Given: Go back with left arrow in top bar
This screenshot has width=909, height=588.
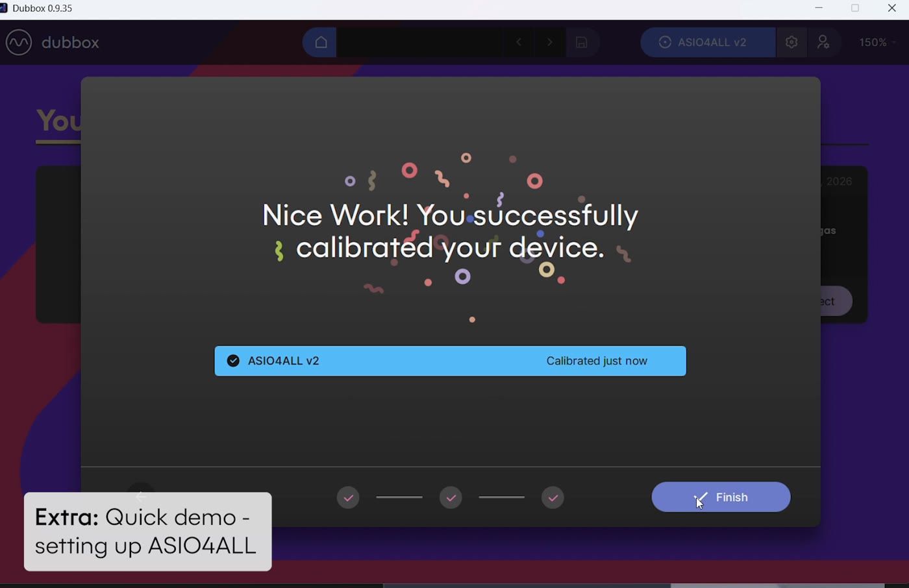Looking at the screenshot, I should point(519,43).
